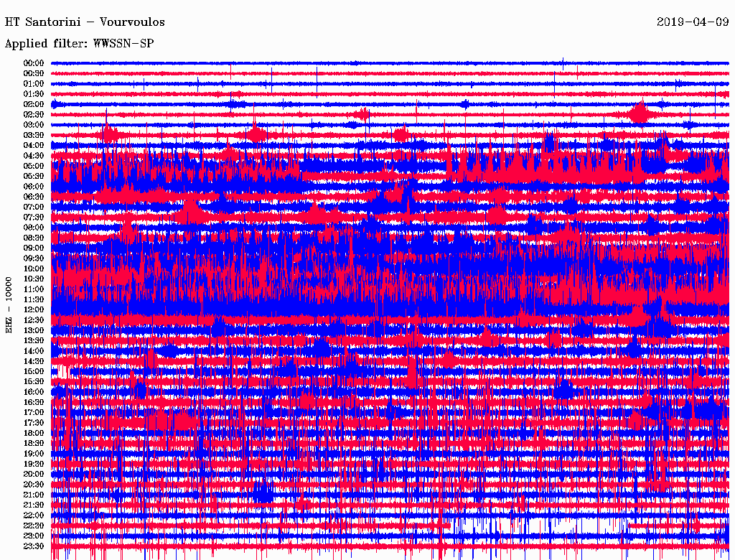This screenshot has height=560, width=735.
Task: Select the 04:30 time row label
Action: coord(33,156)
